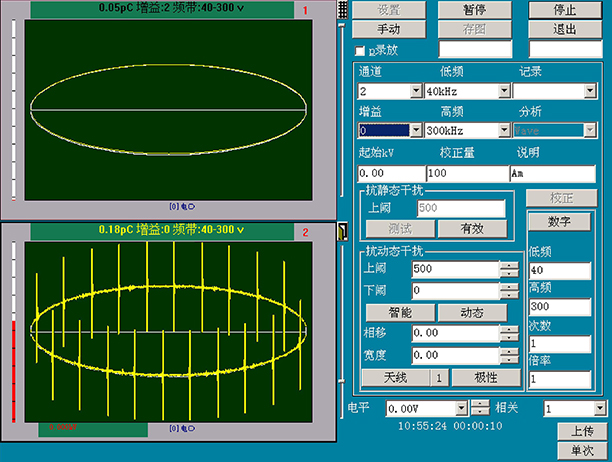Viewport: 612px width, 462px height.
Task: Click the small icon under channel 2 waveform
Action: [182, 428]
